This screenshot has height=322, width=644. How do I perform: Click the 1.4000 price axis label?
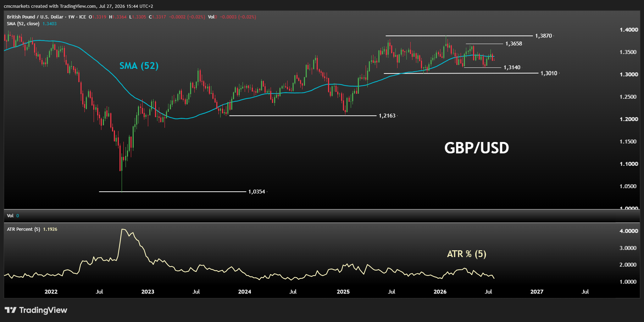coord(629,30)
